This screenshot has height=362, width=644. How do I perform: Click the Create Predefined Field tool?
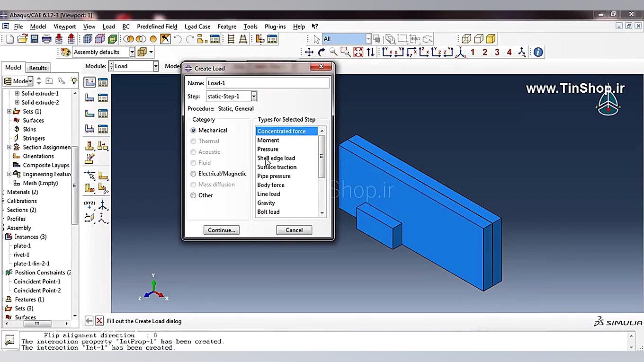[90, 114]
